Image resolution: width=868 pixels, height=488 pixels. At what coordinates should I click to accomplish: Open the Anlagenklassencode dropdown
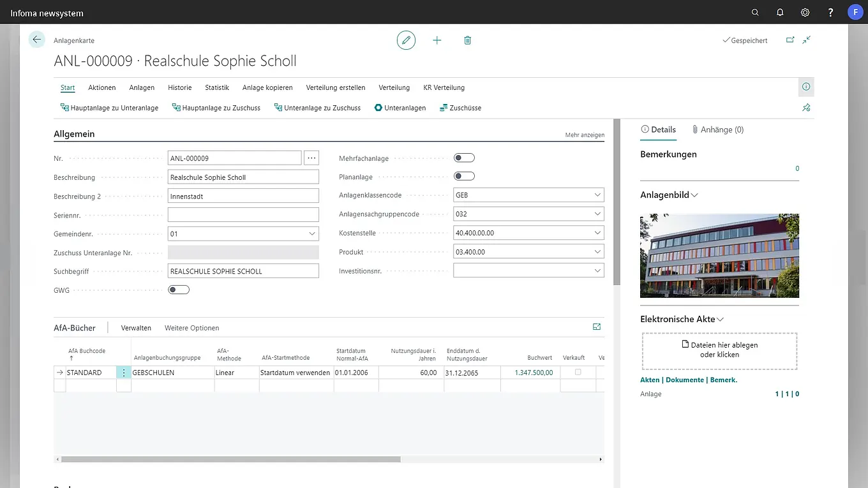pos(597,195)
